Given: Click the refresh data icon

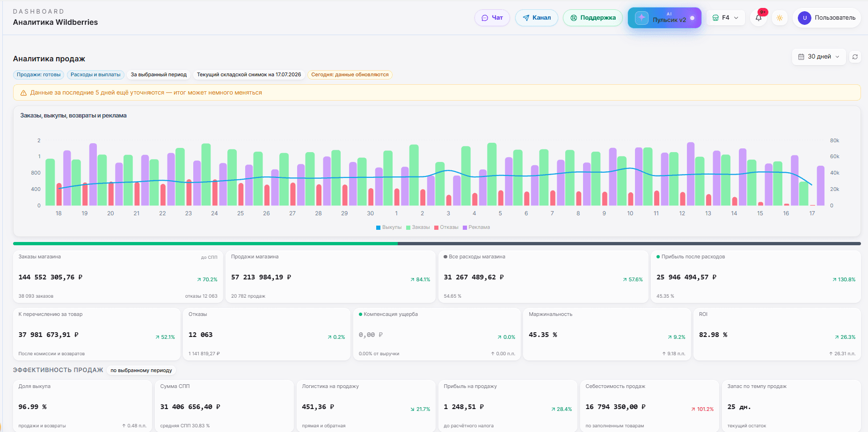Looking at the screenshot, I should (855, 57).
